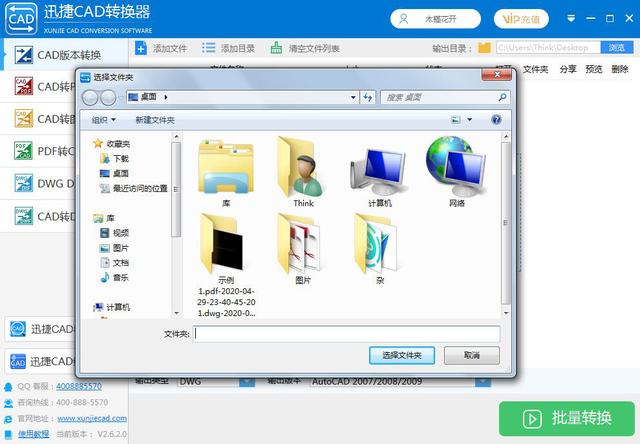Click the file list vertical scrollbar

point(506,223)
